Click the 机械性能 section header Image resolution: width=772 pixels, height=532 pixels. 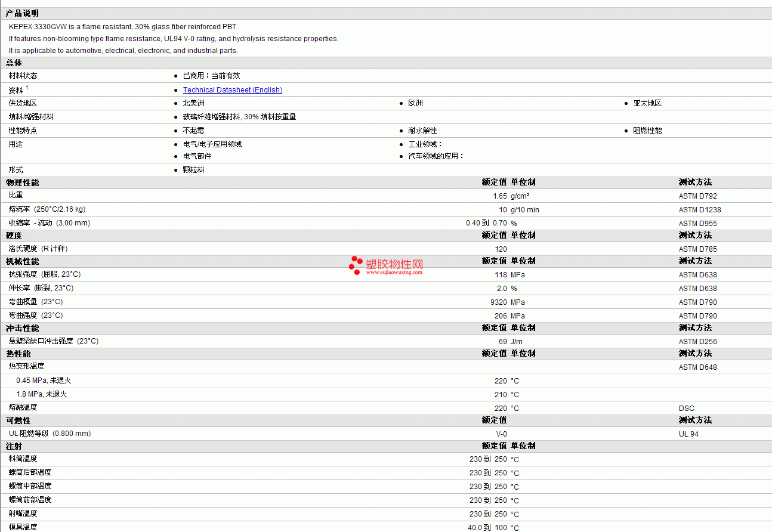click(x=23, y=261)
